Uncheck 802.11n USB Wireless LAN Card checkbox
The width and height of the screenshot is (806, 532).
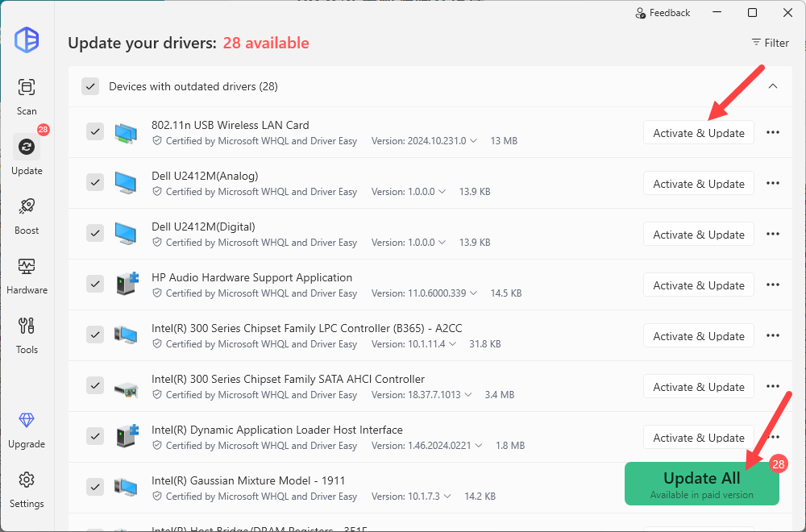pyautogui.click(x=95, y=131)
